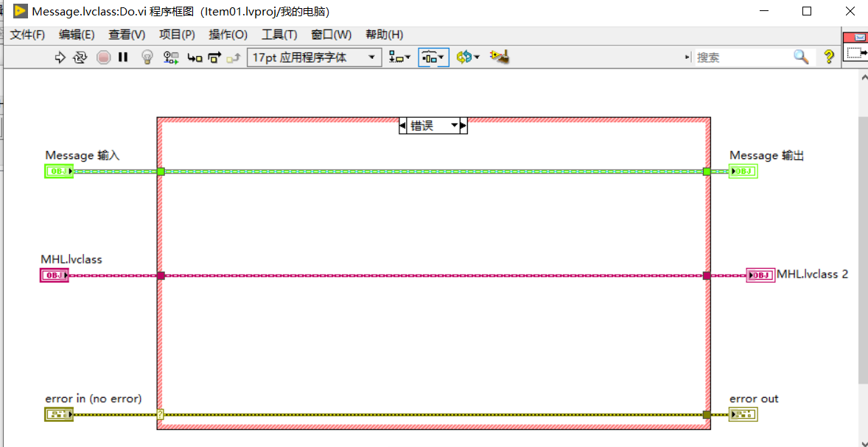
Task: Select the Message 输出 OBJ terminal
Action: [742, 172]
